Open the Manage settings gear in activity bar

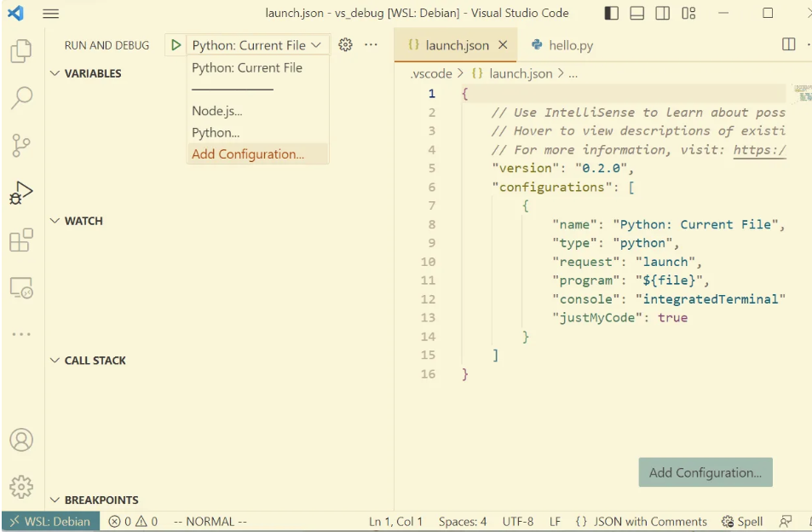(x=21, y=487)
